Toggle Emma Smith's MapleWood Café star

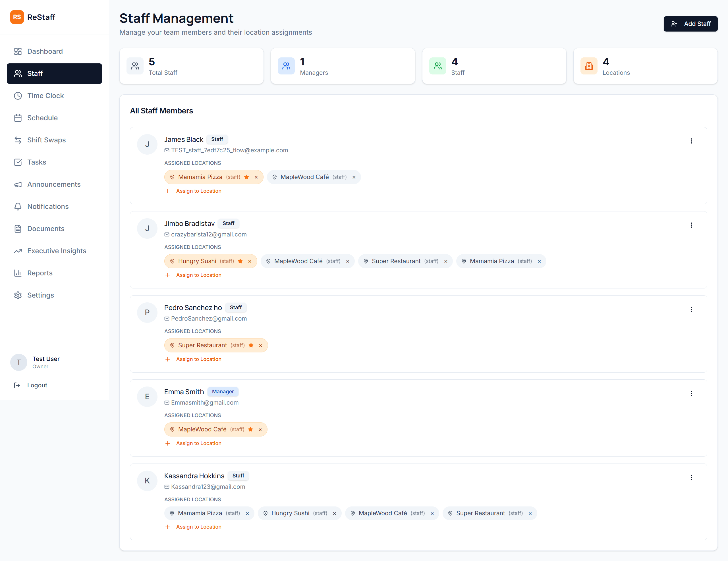[x=250, y=429]
